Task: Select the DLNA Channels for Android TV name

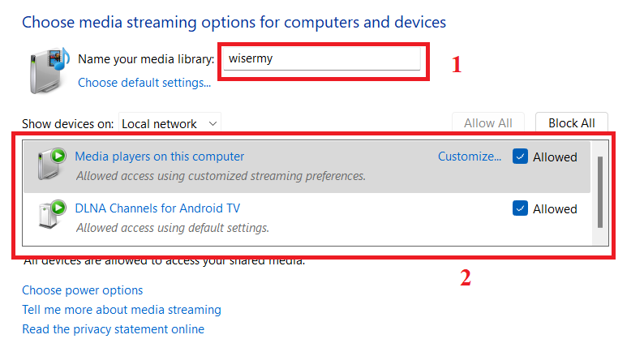Action: (157, 208)
